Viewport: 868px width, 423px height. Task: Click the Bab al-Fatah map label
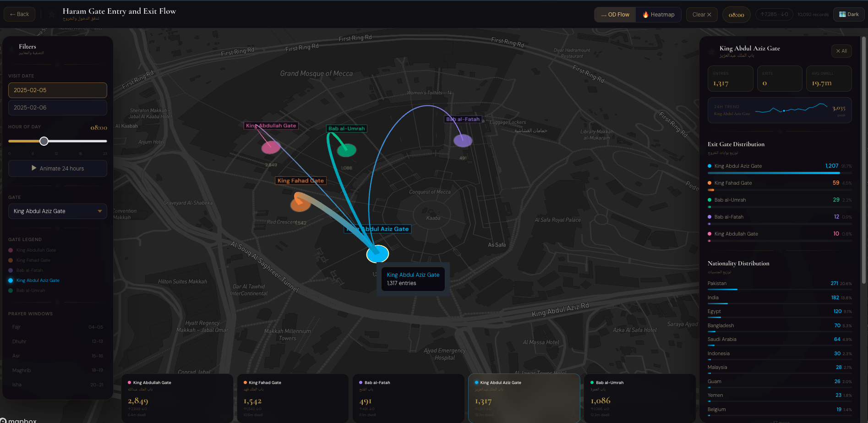click(463, 119)
